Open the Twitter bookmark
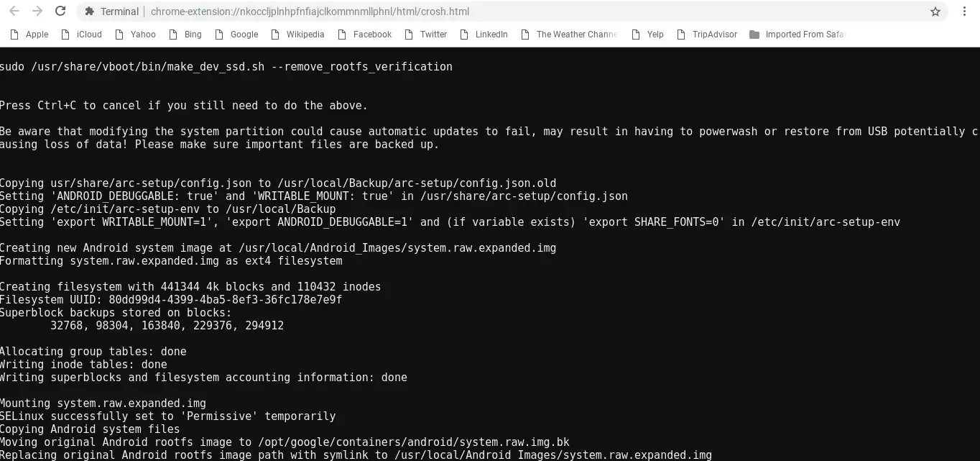 [425, 34]
